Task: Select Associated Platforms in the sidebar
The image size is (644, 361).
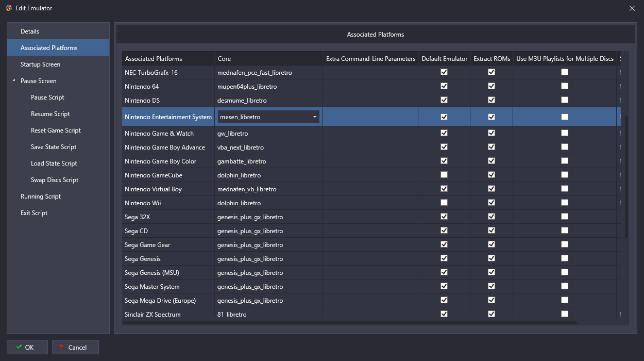Action: point(58,48)
